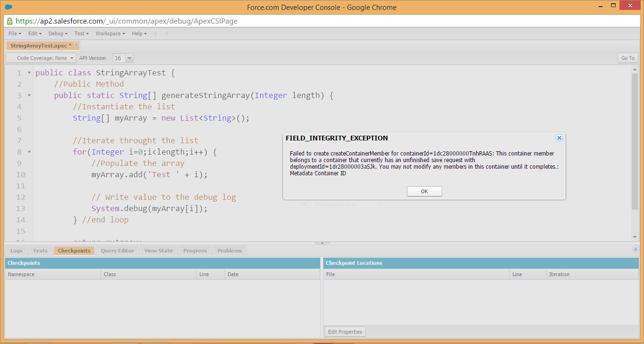Click the Edit Properties button

coord(345,332)
